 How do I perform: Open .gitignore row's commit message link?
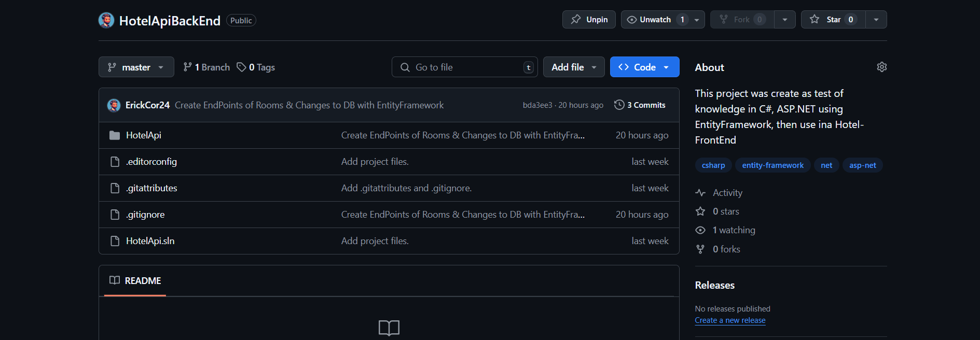(x=463, y=215)
